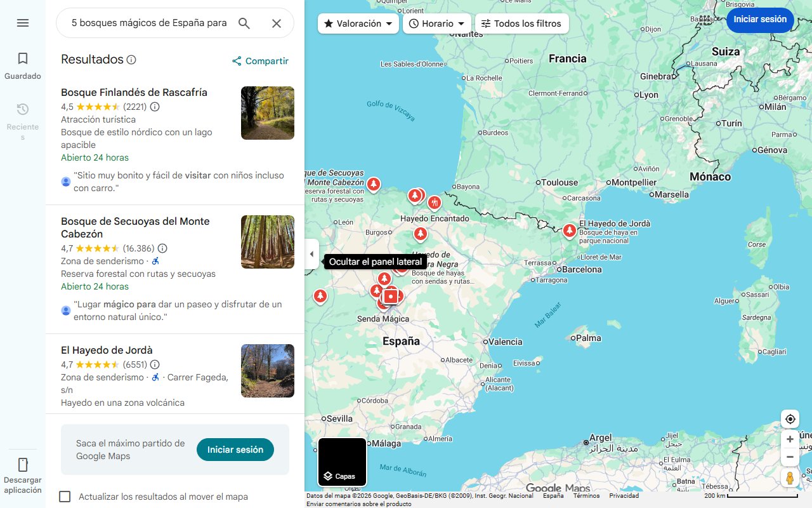Clear the search box with the X icon
Viewport: 812px width, 508px height.
276,23
